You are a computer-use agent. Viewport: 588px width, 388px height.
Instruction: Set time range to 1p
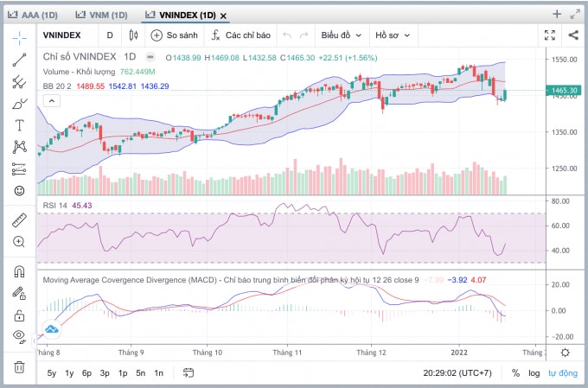click(x=123, y=373)
